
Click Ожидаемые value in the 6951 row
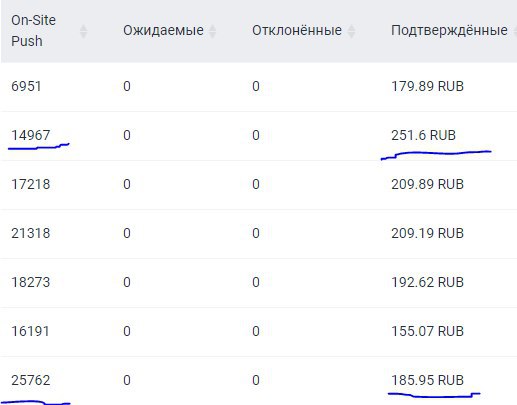127,86
